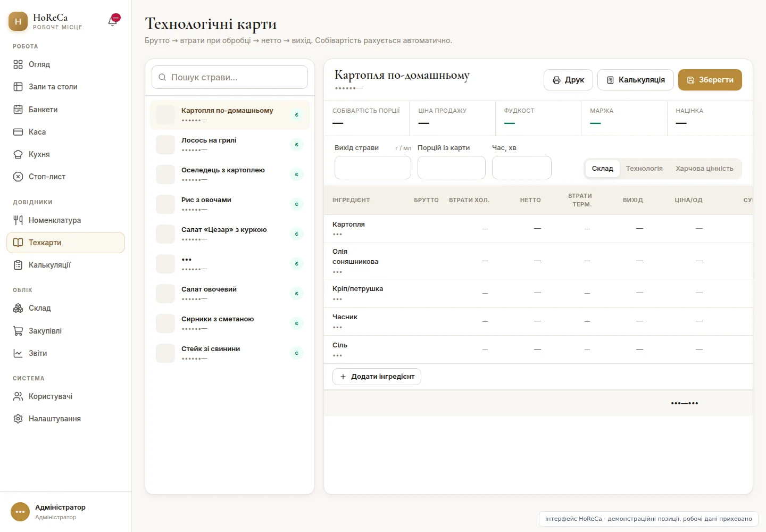Image resolution: width=766 pixels, height=532 pixels.
Task: Click the Стоп-лист sidebar icon
Action: pos(18,177)
